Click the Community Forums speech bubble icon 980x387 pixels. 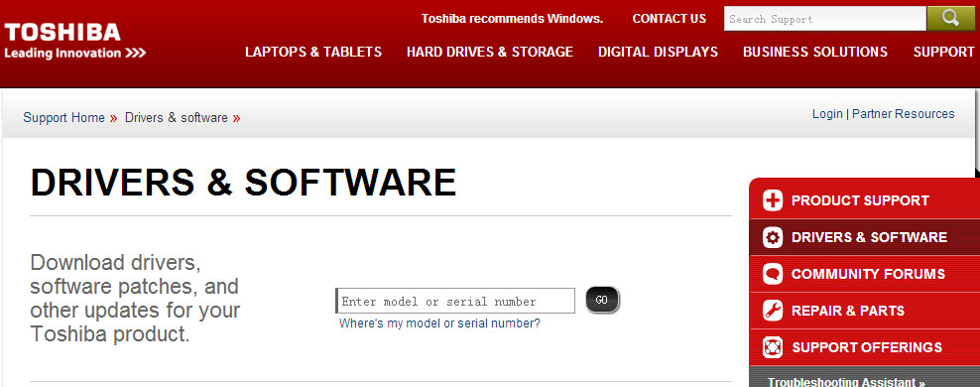(773, 274)
